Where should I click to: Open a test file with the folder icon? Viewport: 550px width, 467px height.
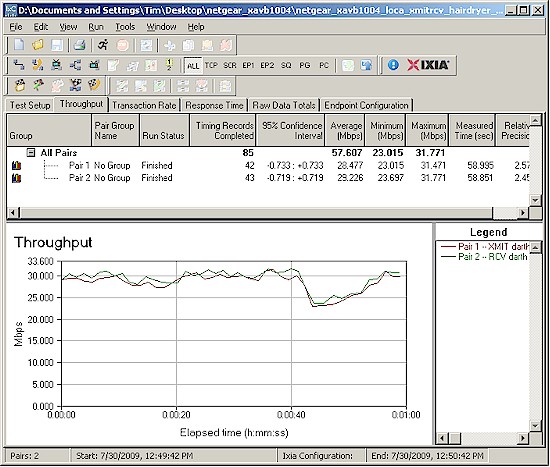point(38,45)
